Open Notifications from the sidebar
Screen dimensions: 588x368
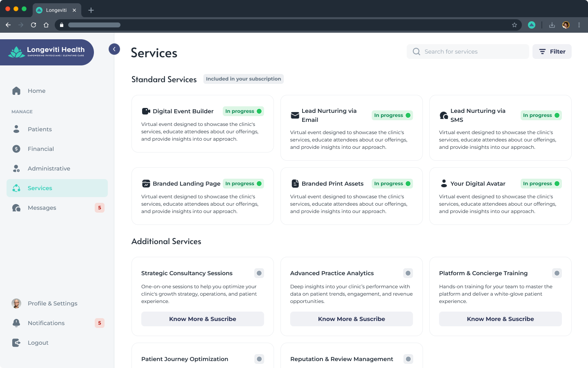click(x=57, y=323)
